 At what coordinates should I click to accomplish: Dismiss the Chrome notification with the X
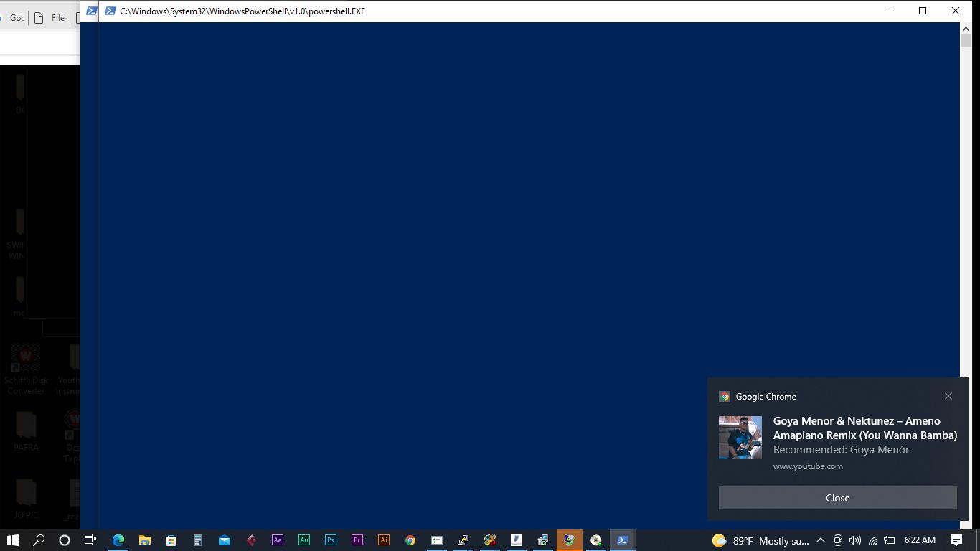coord(948,396)
